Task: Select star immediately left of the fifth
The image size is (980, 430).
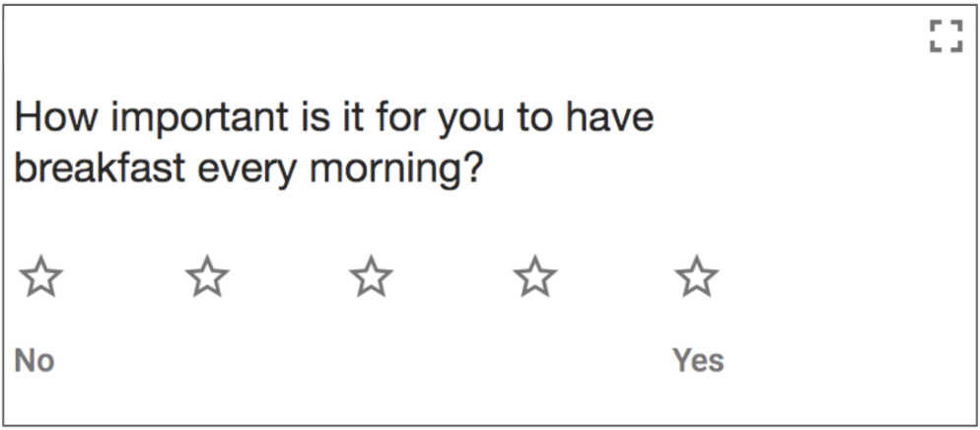Action: [534, 275]
